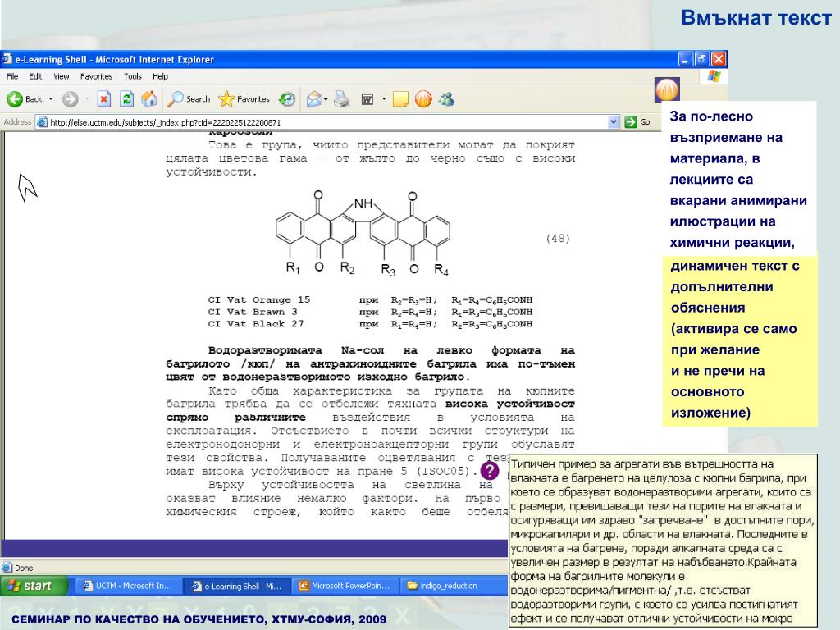Click the Edit with Word icon
840x630 pixels.
367,99
